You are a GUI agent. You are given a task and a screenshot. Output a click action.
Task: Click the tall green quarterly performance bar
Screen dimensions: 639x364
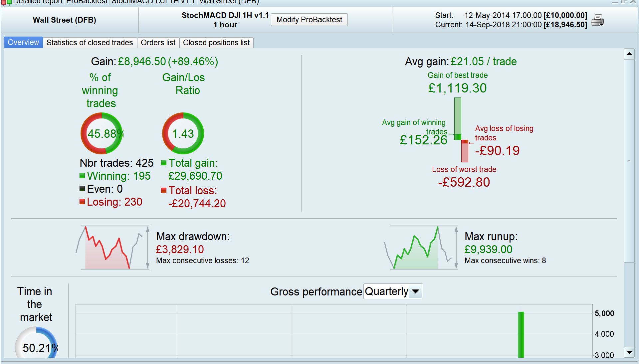coord(521,334)
